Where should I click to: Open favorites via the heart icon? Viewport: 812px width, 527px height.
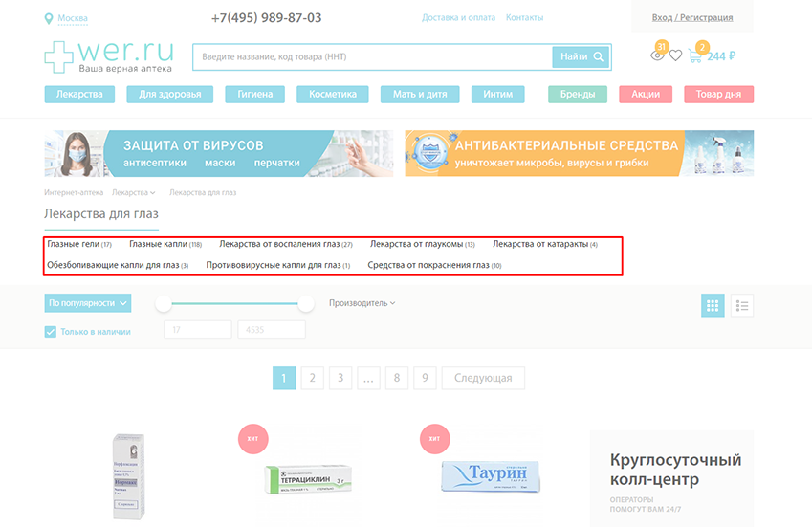coord(675,55)
